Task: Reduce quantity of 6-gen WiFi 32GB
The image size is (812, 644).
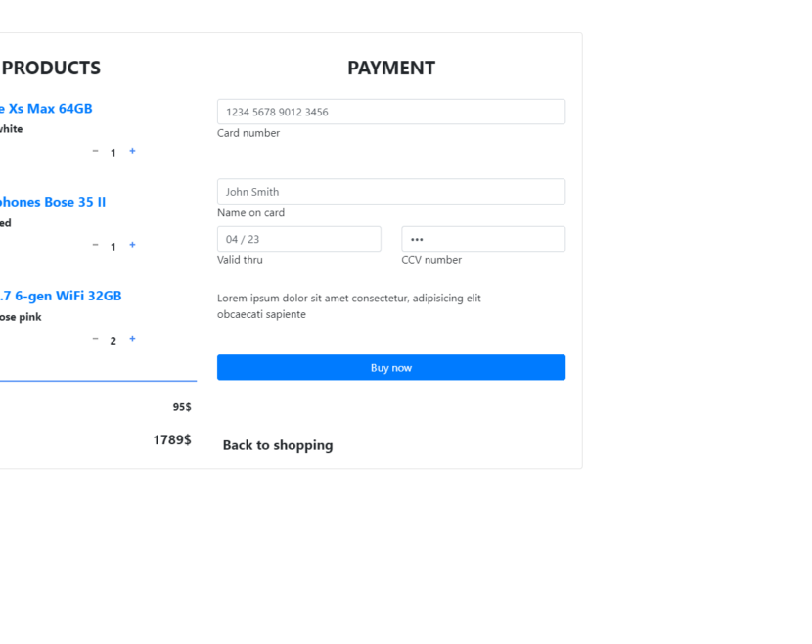Action: click(95, 340)
